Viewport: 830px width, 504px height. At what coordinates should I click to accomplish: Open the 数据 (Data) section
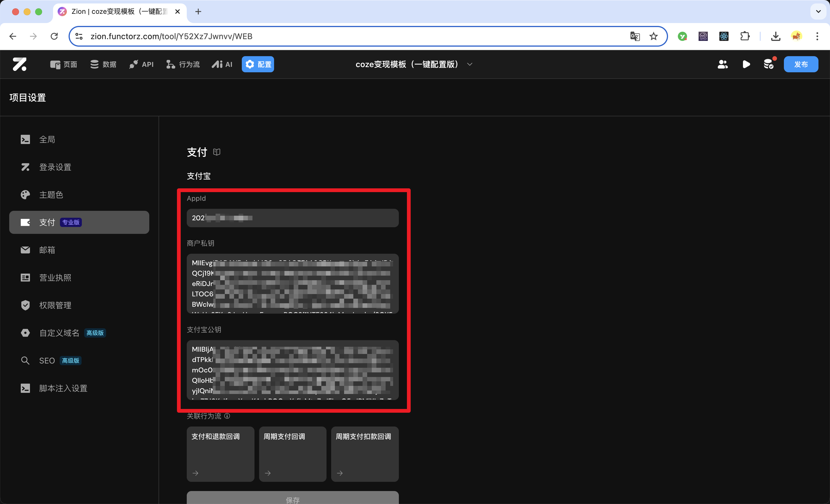[103, 64]
